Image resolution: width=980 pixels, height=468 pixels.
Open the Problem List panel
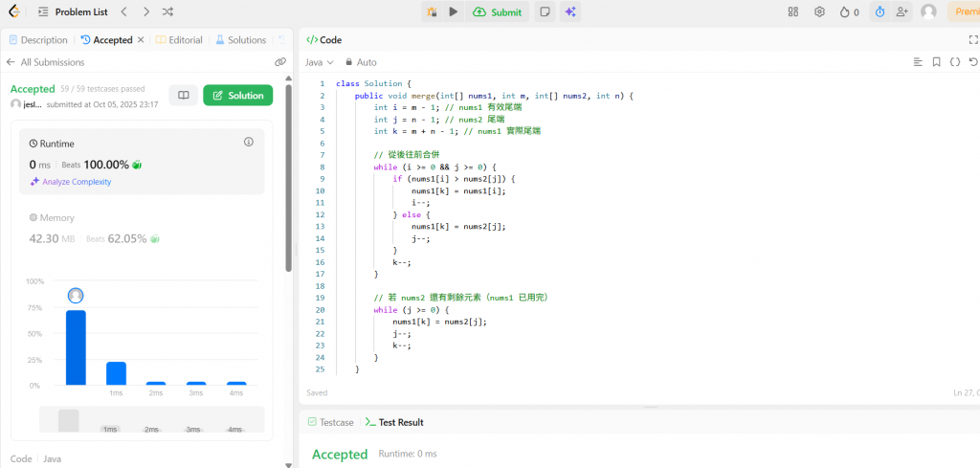click(x=73, y=11)
